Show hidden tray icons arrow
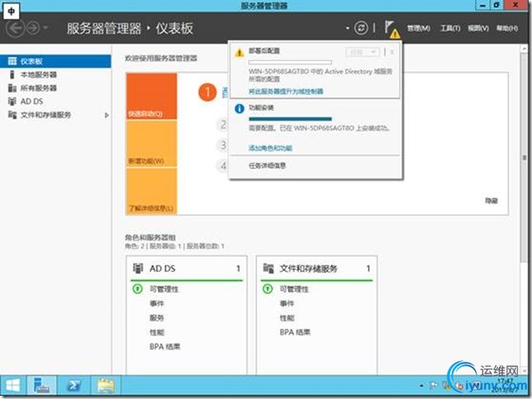The height and width of the screenshot is (399, 532). click(421, 386)
